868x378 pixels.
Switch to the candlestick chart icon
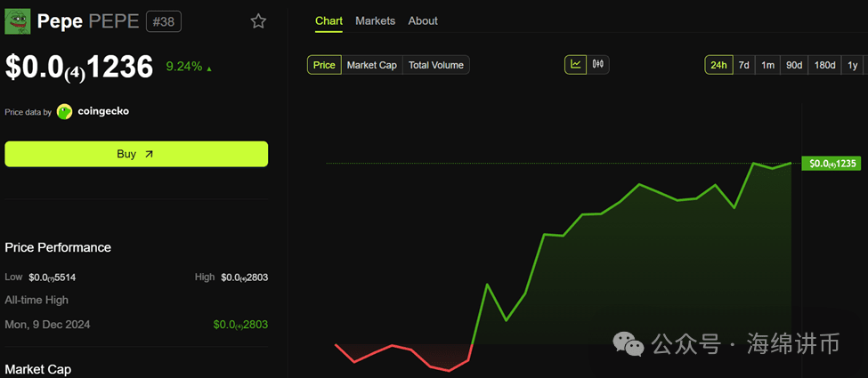point(598,65)
